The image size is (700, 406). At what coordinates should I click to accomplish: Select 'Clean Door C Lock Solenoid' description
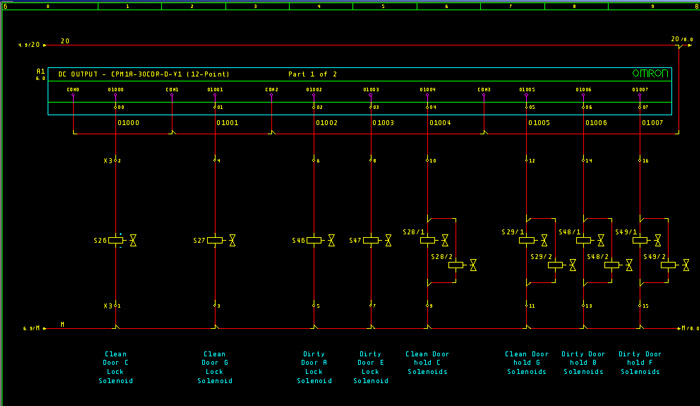(116, 367)
